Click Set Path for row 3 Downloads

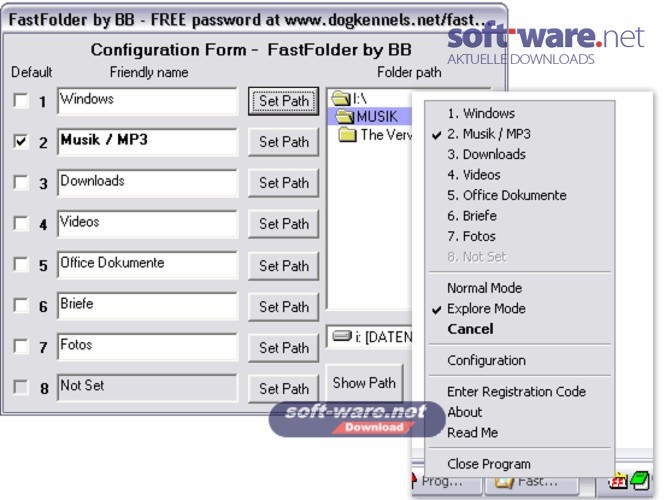(284, 183)
